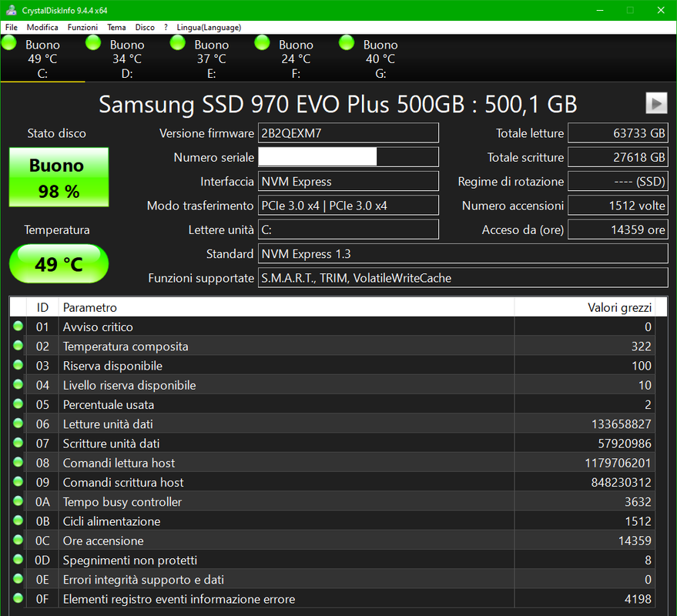Click the Totale scritture value 27618 GB
Viewport: 677px width, 616px height.
pyautogui.click(x=618, y=157)
